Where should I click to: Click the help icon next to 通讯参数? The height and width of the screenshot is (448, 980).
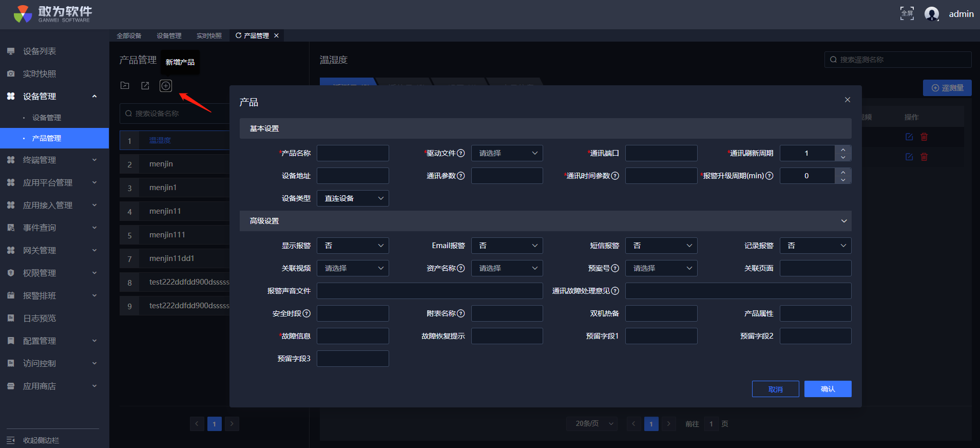point(461,176)
